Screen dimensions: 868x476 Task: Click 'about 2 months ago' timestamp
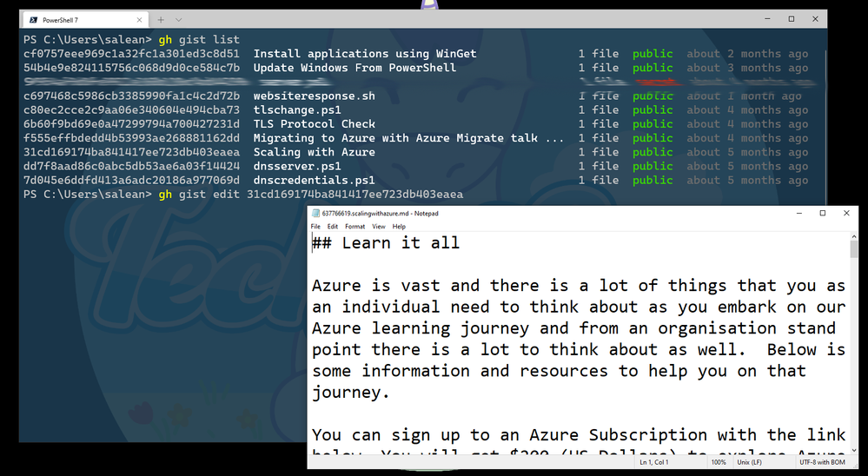tap(747, 54)
